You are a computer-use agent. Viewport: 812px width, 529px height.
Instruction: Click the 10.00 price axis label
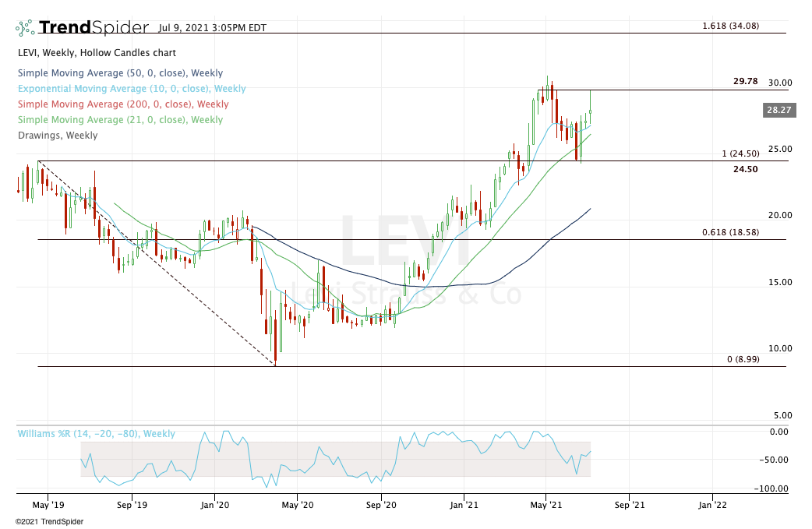[x=780, y=348]
